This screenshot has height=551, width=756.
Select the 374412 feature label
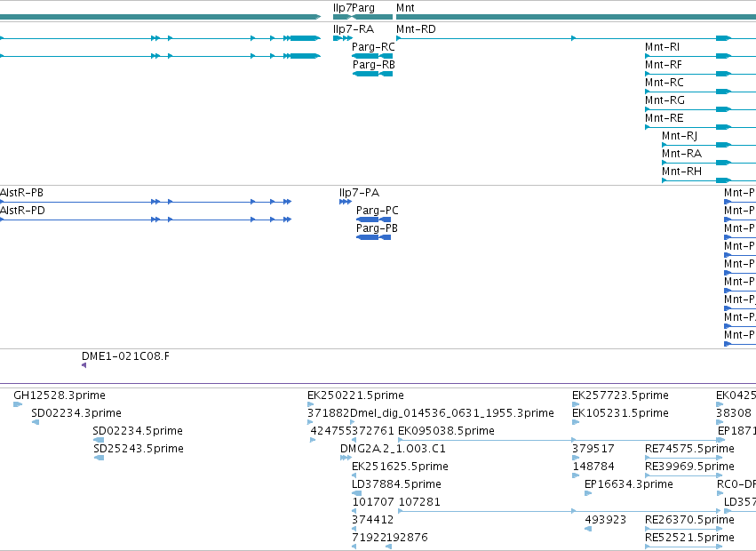(x=373, y=521)
